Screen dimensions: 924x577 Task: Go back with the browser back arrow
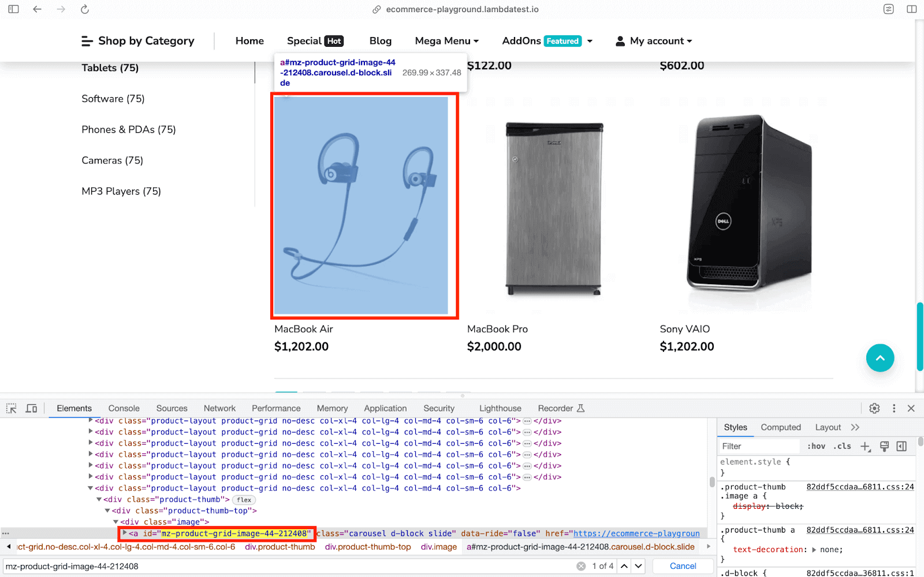tap(38, 9)
